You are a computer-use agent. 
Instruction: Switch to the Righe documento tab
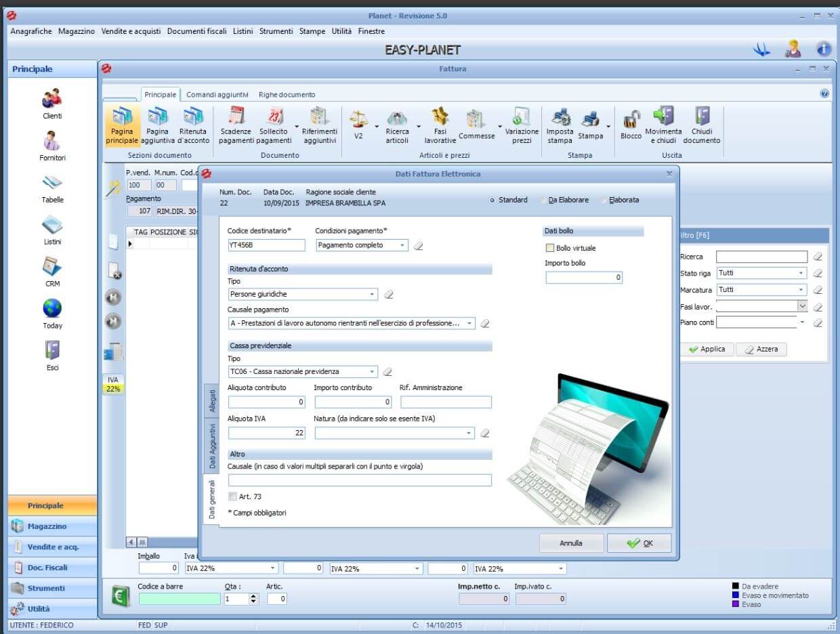coord(287,95)
